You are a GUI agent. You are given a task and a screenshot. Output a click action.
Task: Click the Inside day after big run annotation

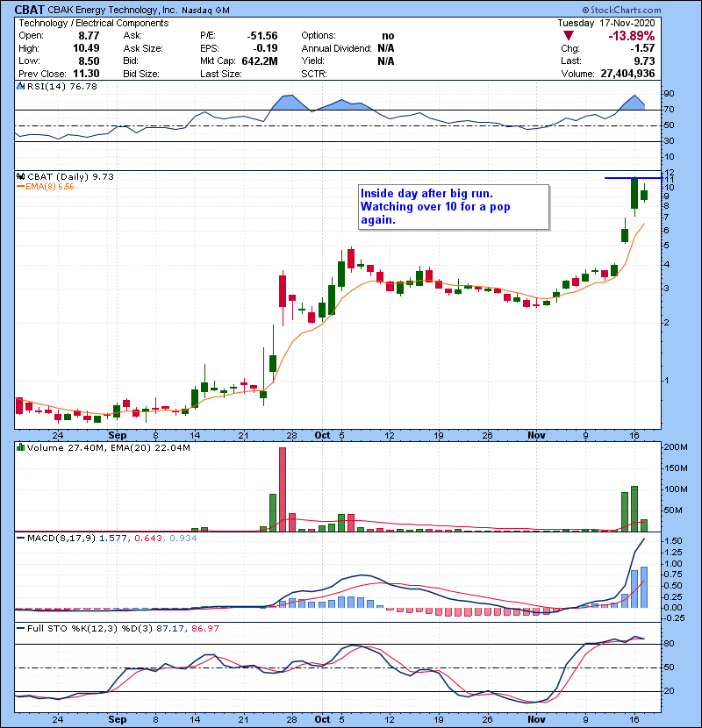tap(454, 207)
